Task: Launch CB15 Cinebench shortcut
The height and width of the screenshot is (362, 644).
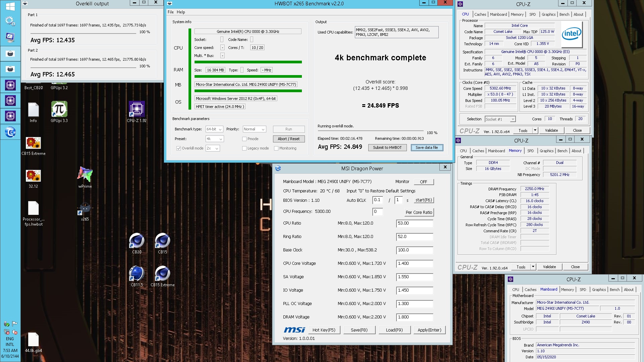Action: tap(162, 243)
